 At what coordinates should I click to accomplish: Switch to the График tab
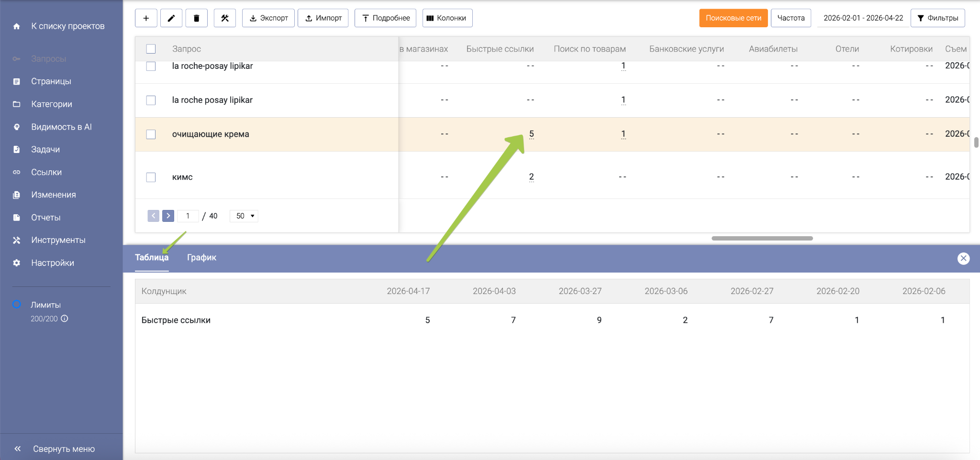201,257
